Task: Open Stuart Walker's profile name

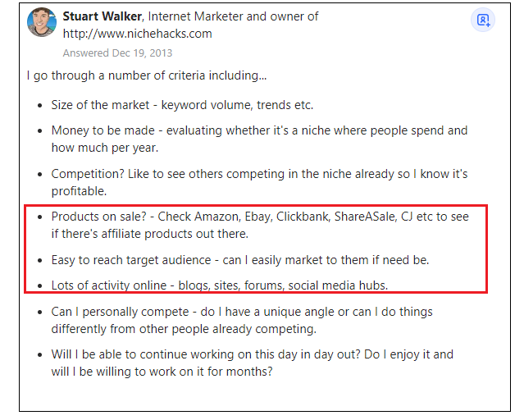Action: (103, 16)
